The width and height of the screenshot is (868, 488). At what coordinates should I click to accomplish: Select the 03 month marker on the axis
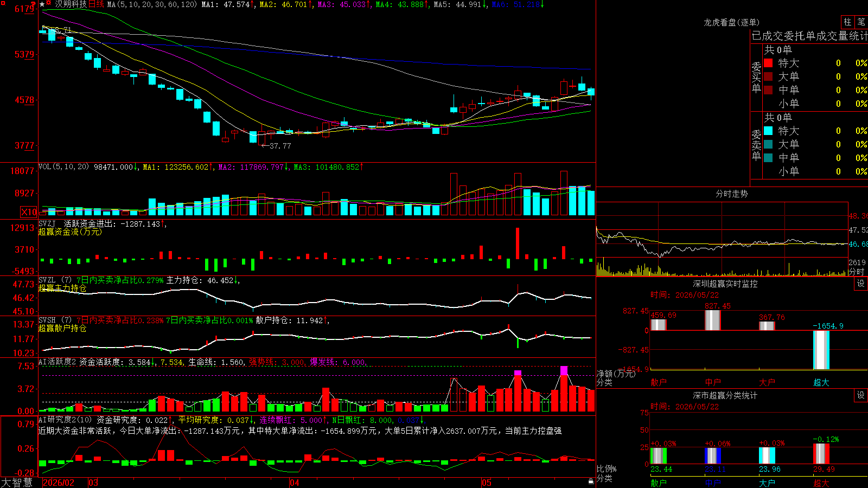pos(93,483)
